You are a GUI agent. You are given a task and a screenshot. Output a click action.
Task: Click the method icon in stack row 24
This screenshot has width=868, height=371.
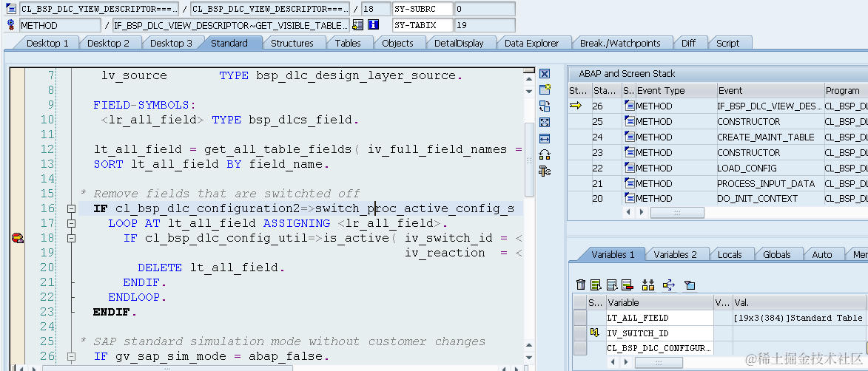click(x=630, y=137)
